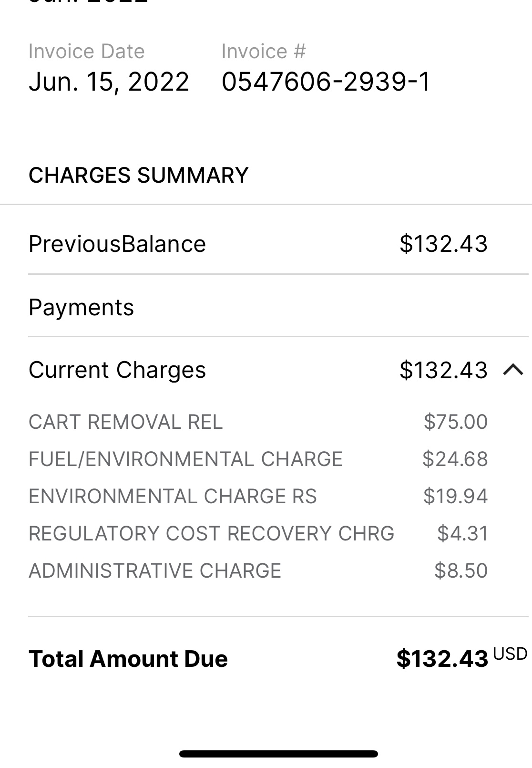Image resolution: width=532 pixels, height=768 pixels.
Task: Select the CART REMOVAL REL charge line
Action: pyautogui.click(x=258, y=422)
